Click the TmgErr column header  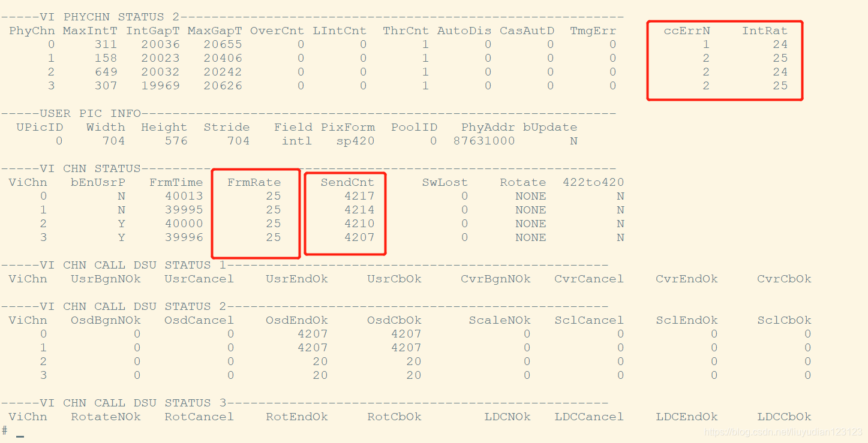(593, 31)
